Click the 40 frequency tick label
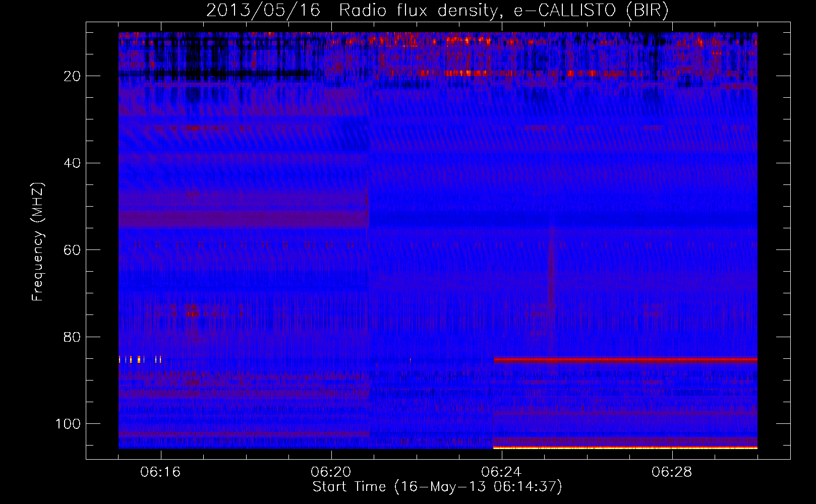Screen dimensions: 816x504 73,163
